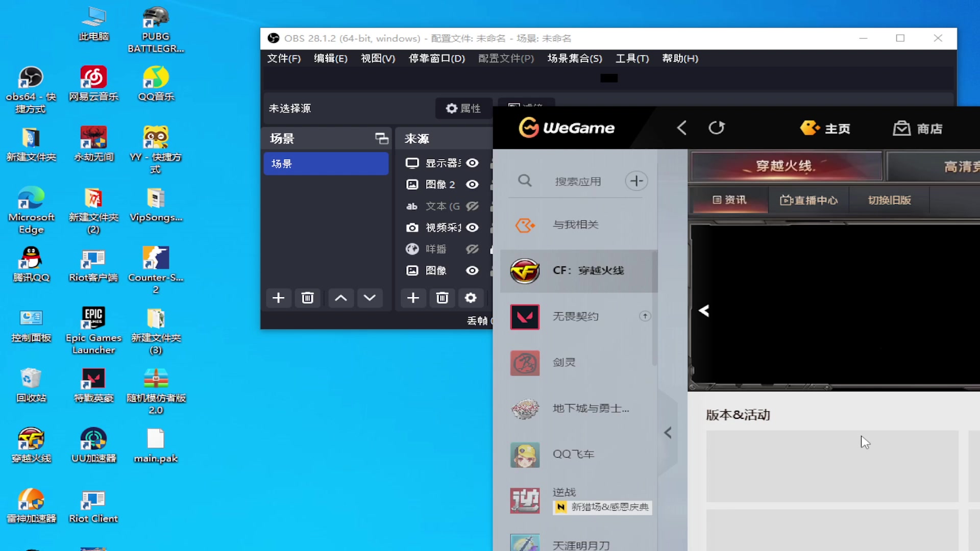Viewport: 980px width, 551px height.
Task: Show the hidden 咩播 source
Action: point(473,249)
